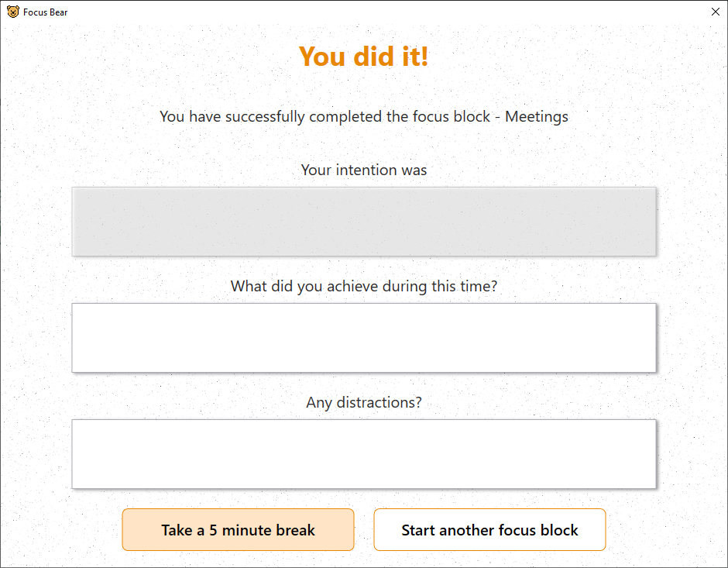
Task: Select the disabled field showing your intention
Action: (363, 222)
